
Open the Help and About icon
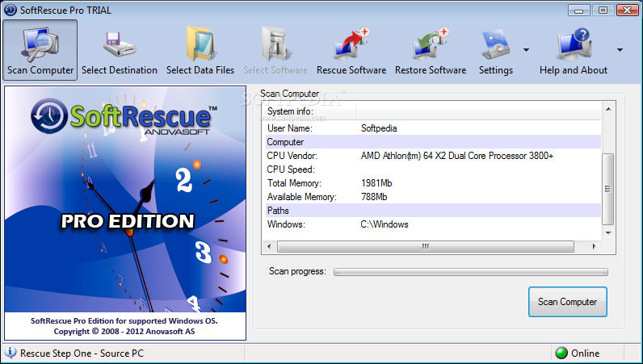click(574, 44)
